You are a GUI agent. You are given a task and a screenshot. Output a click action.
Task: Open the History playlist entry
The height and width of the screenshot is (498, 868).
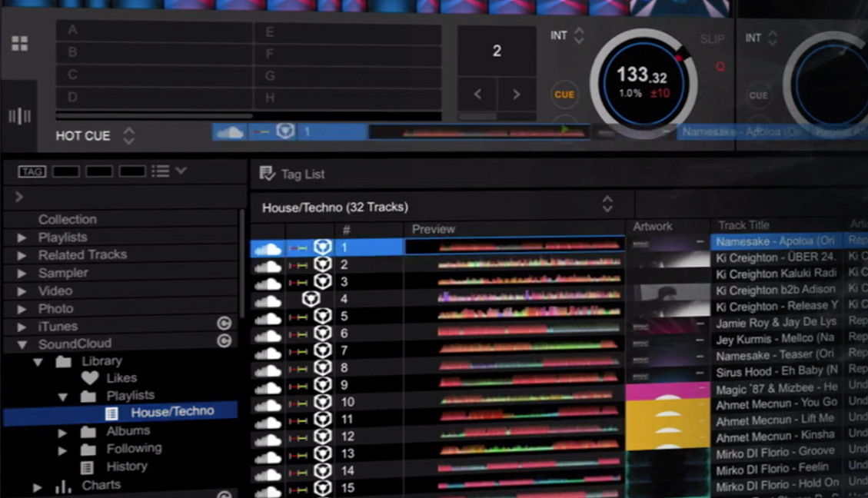(127, 466)
